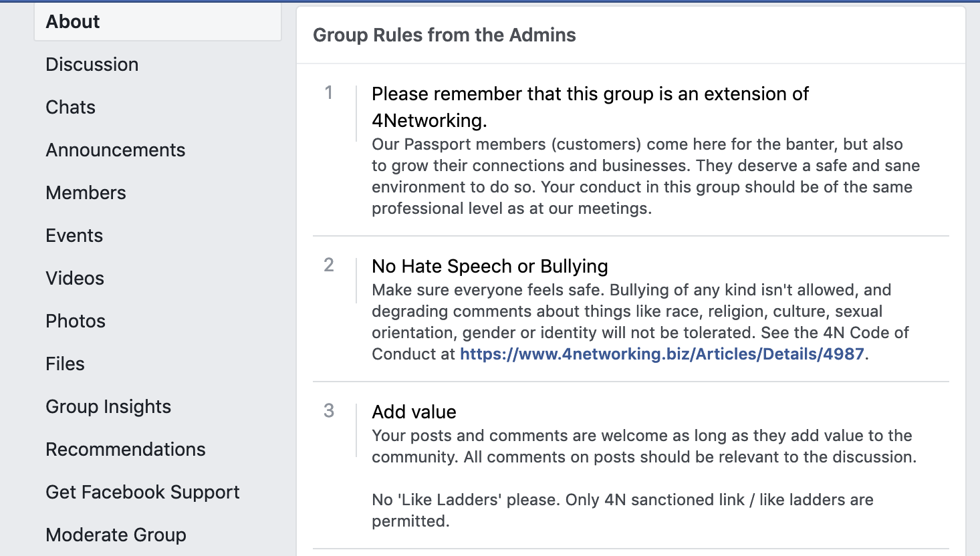
Task: Open the Videos section
Action: pos(74,278)
